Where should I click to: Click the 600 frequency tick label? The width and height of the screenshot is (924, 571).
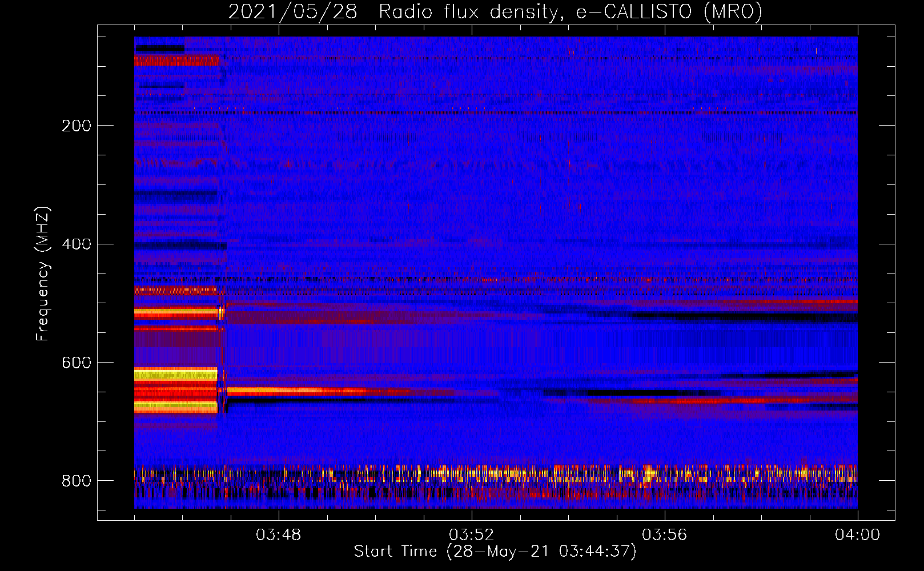[77, 363]
